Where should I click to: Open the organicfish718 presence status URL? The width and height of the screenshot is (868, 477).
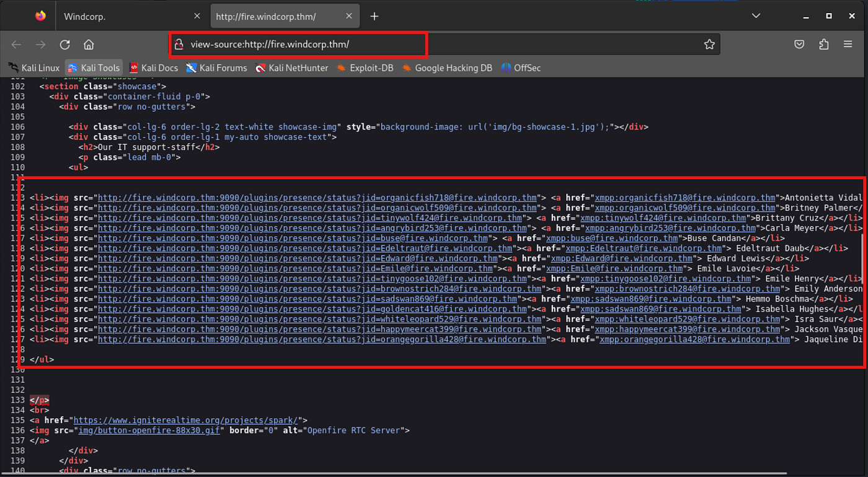point(317,198)
